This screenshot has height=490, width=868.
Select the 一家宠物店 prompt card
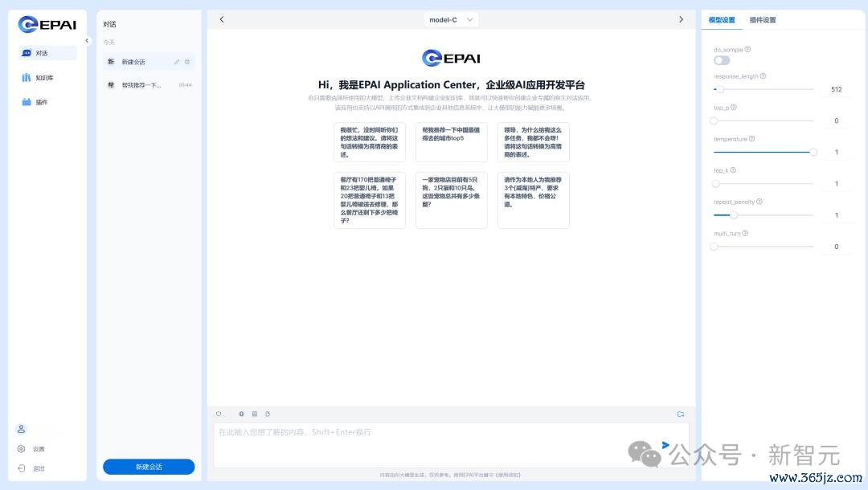(x=451, y=200)
